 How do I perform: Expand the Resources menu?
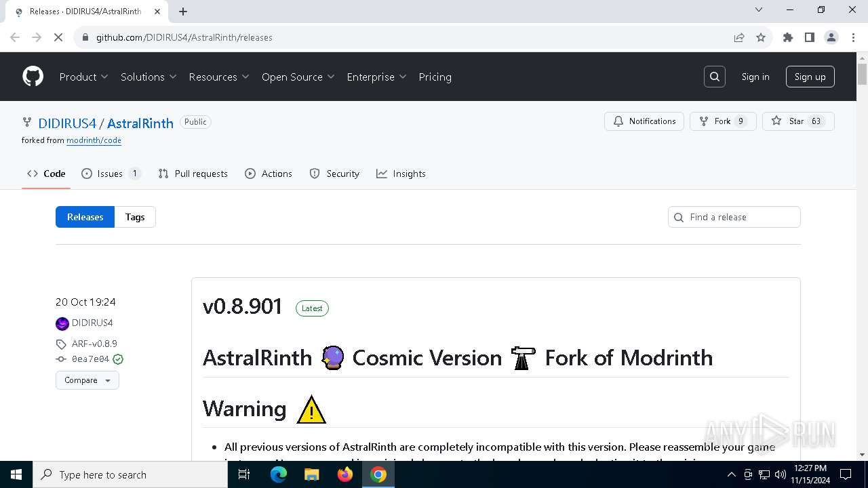click(219, 77)
